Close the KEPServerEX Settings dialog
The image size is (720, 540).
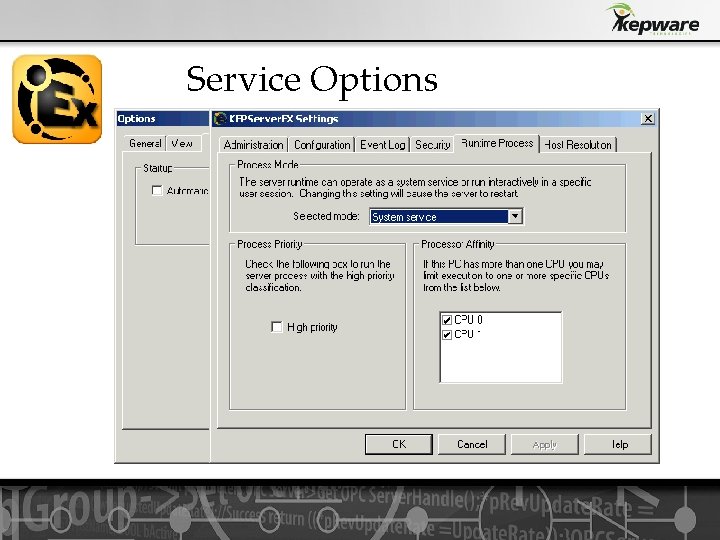647,118
